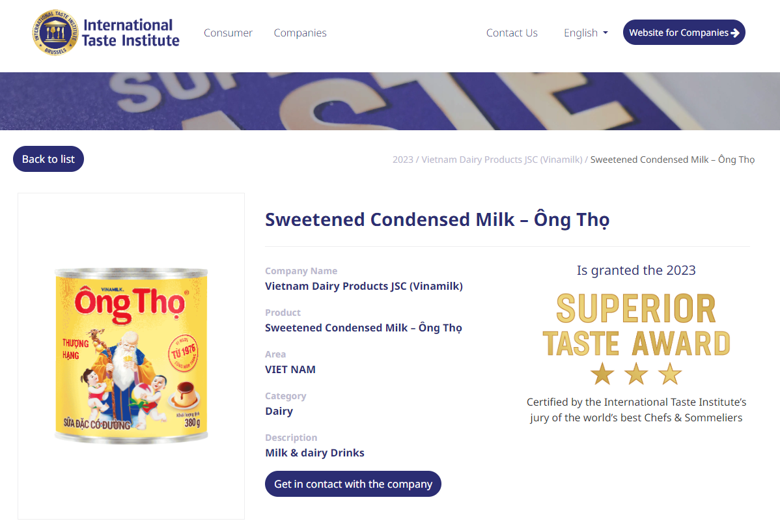Click the chevron next to English
Viewport: 780px width, 532px height.
point(604,33)
